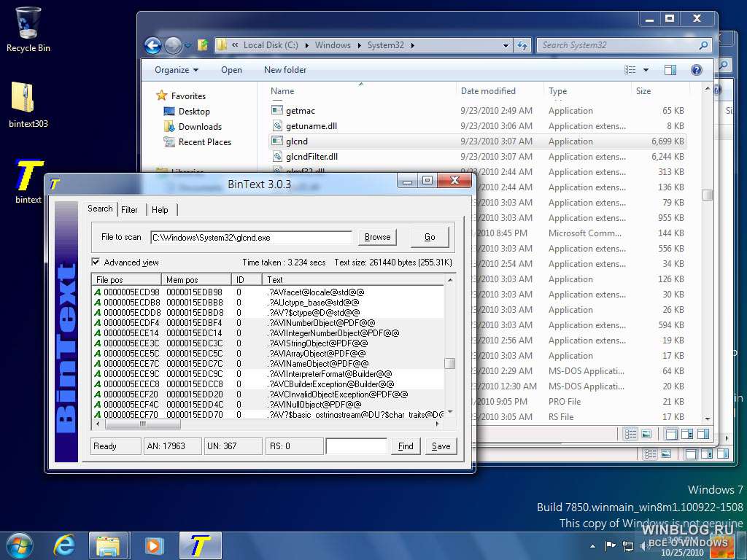Click the Find button in BinText
The width and height of the screenshot is (747, 560).
[406, 446]
